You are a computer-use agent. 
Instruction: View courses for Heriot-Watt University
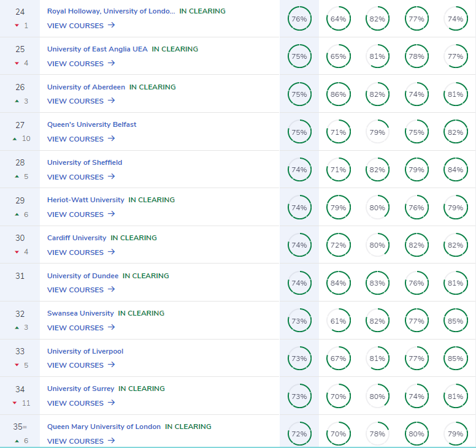click(81, 215)
